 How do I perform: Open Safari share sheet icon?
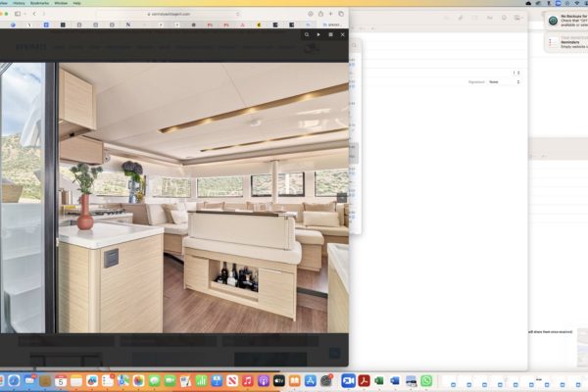pyautogui.click(x=320, y=14)
